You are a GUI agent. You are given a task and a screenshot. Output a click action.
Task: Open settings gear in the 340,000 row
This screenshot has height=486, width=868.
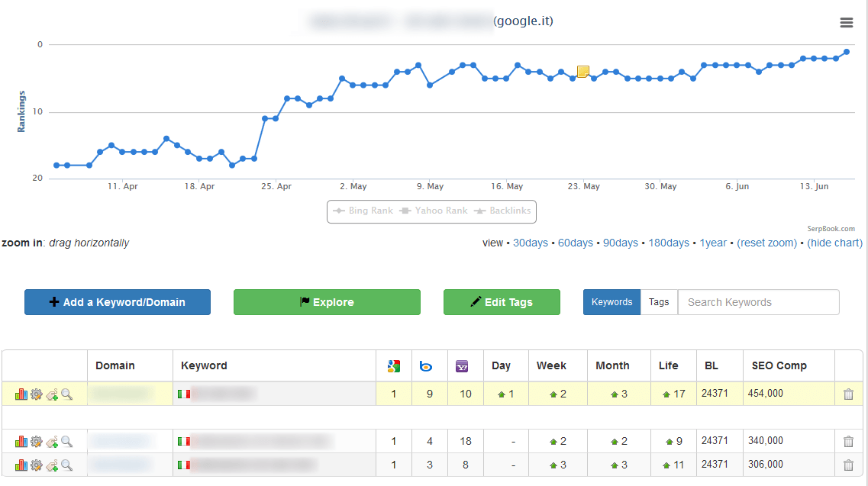37,441
